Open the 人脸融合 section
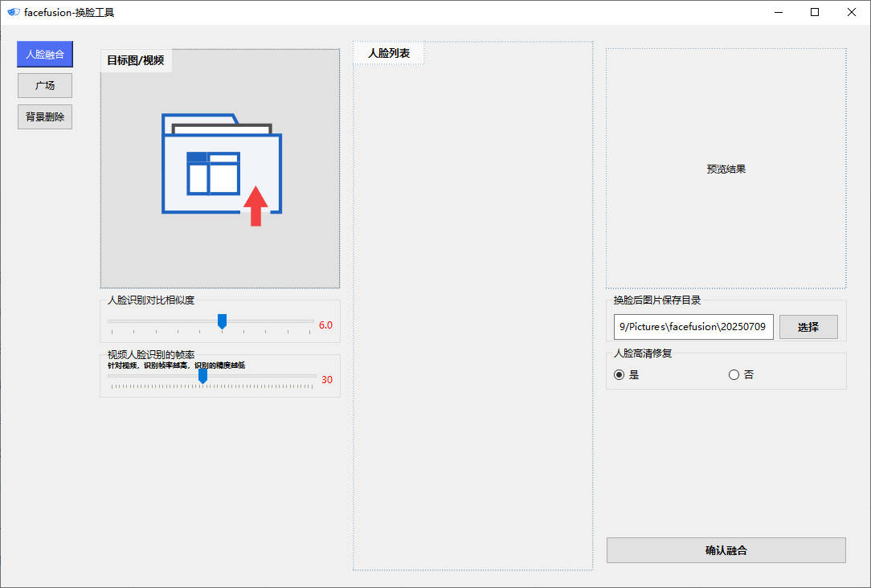Viewport: 871px width, 588px height. 45,55
